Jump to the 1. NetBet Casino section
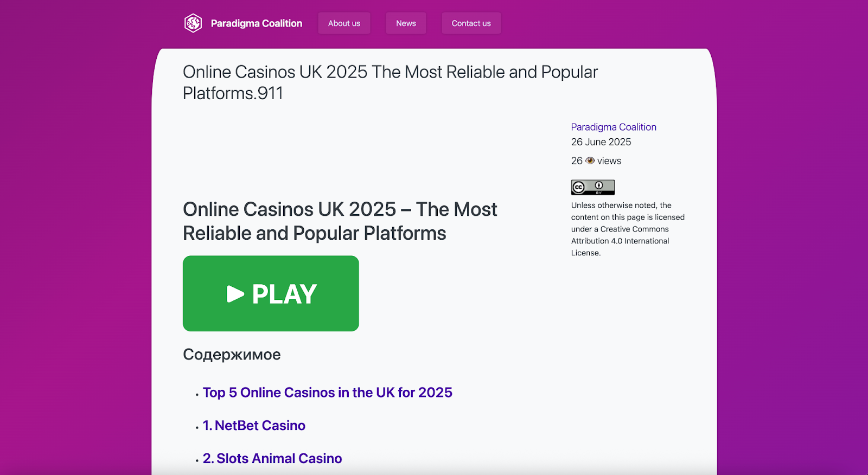Screen dimensions: 868x475 coord(254,426)
